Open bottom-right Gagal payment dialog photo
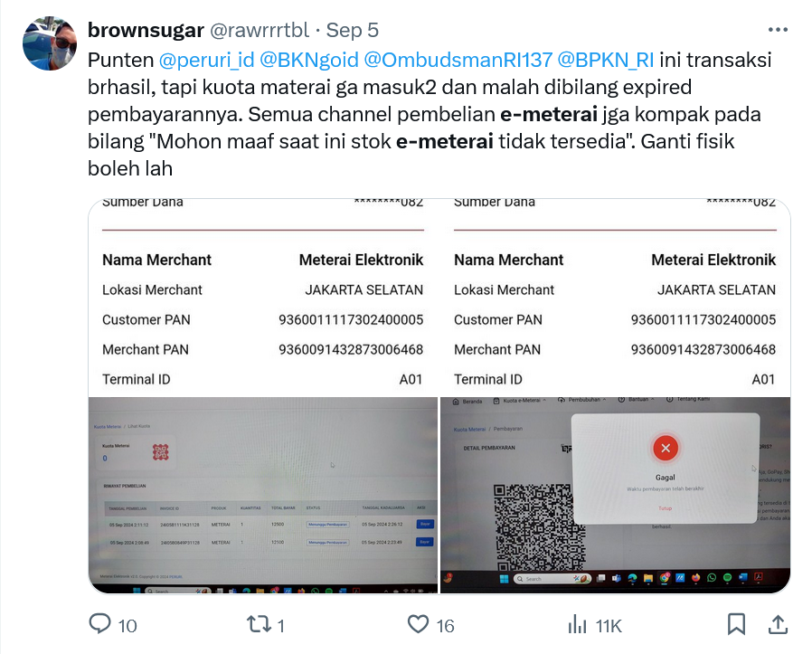 (615, 496)
